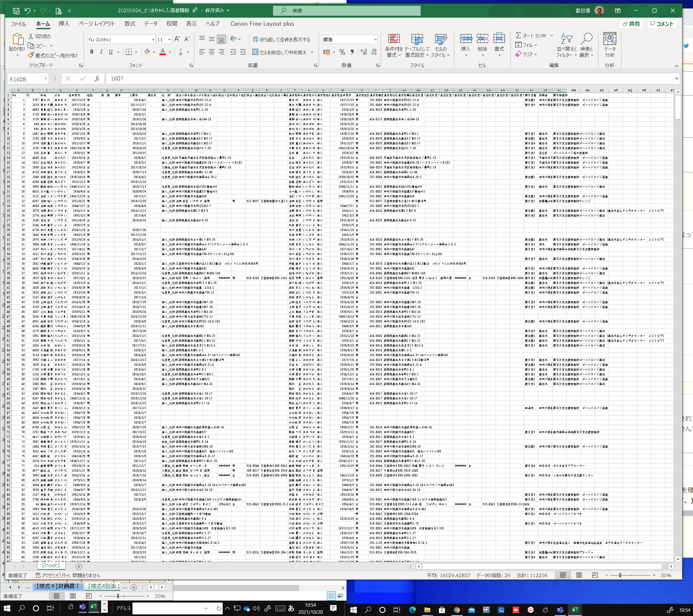Select the Sheet1 worksheet tab
The image size is (693, 616).
pyautogui.click(x=50, y=565)
